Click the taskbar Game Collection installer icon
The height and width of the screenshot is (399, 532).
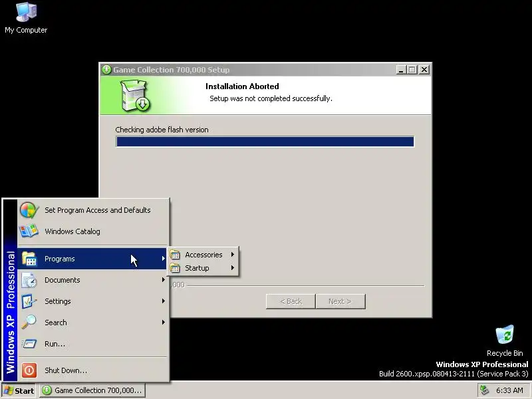[x=47, y=390]
